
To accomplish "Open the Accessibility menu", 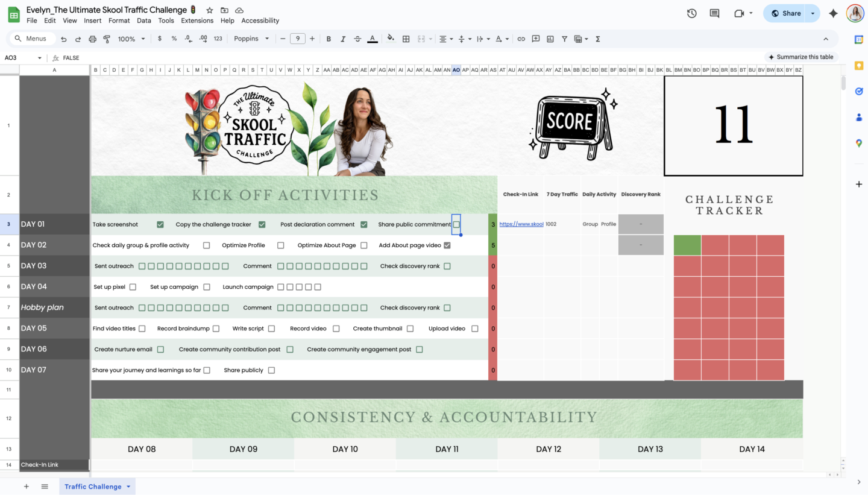I will click(260, 20).
